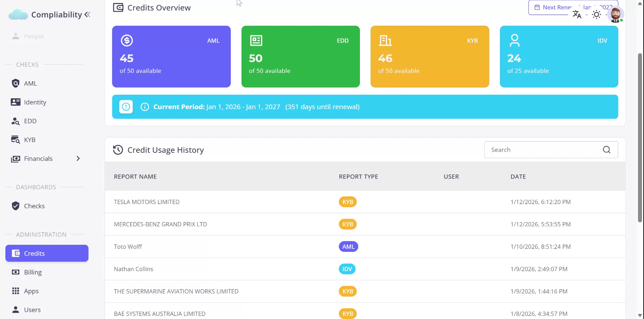644x319 pixels.
Task: Click the page vertical scrollbar
Action: (x=640, y=138)
